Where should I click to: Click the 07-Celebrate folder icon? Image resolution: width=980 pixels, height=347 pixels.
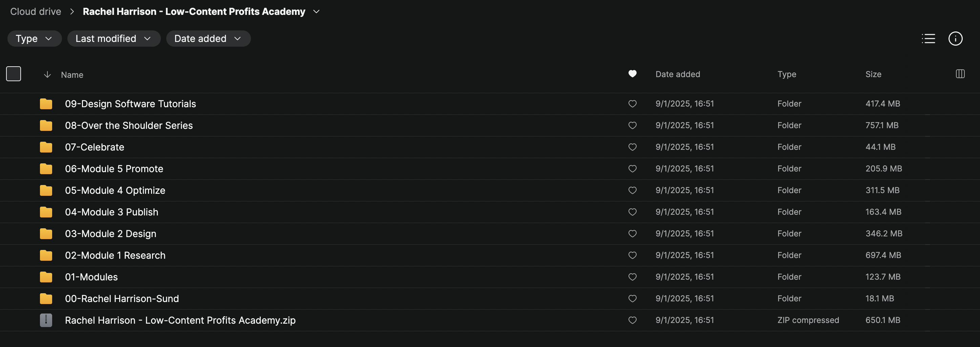46,147
